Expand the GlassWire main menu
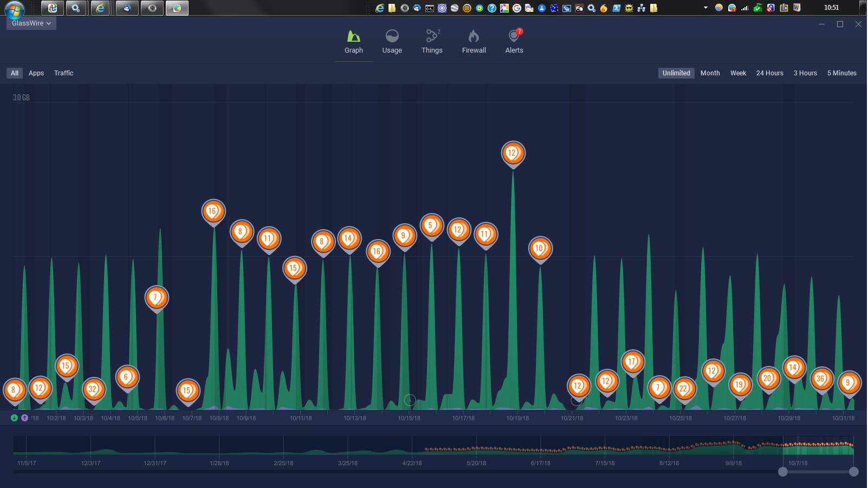Image resolution: width=868 pixels, height=488 pixels. pos(31,23)
